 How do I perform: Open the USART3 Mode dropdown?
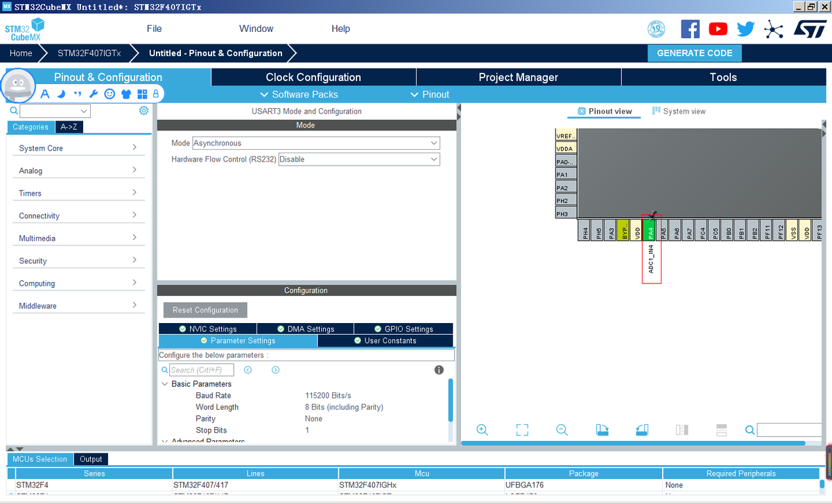click(316, 143)
